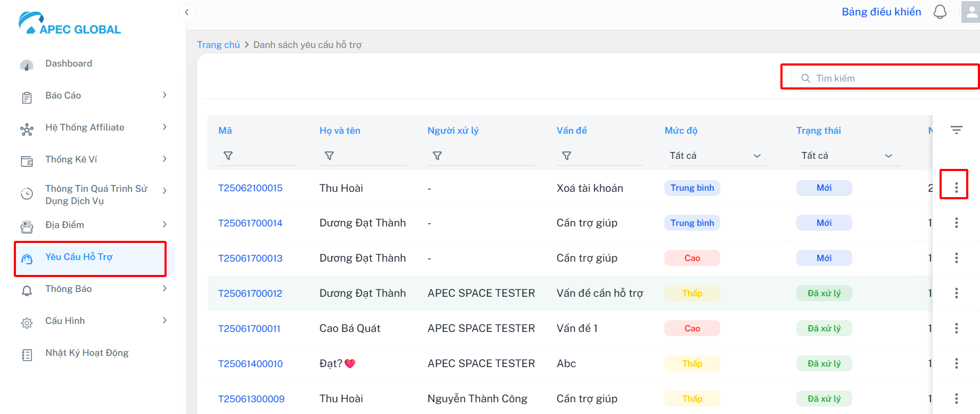Click the filter icon under Vấn đề column
The height and width of the screenshot is (414, 980).
[x=566, y=156]
